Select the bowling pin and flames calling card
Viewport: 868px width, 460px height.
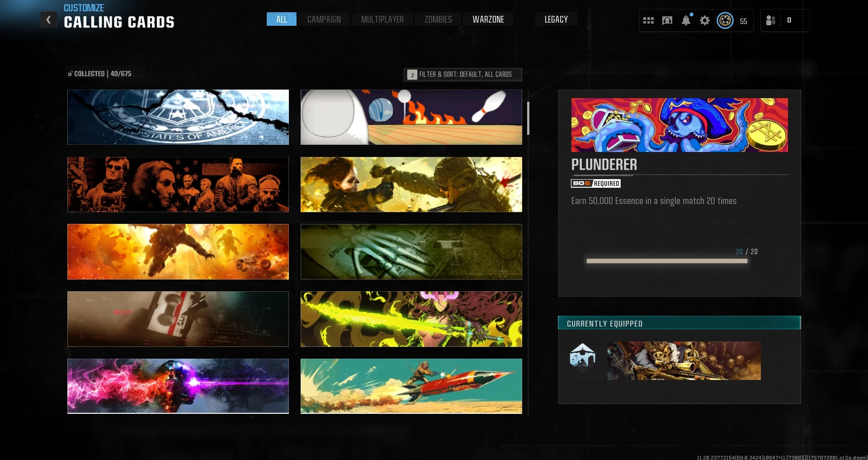[411, 117]
